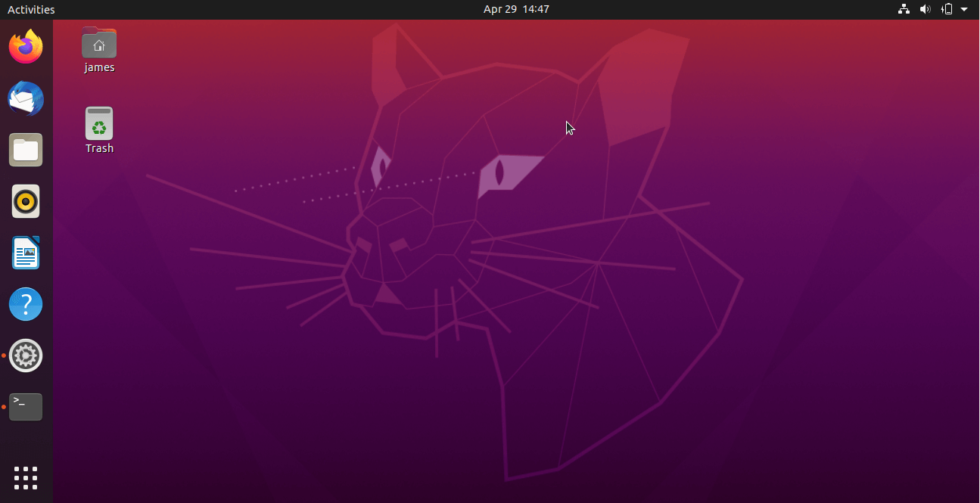This screenshot has width=980, height=503.
Task: Show Applications grid button
Action: [26, 478]
